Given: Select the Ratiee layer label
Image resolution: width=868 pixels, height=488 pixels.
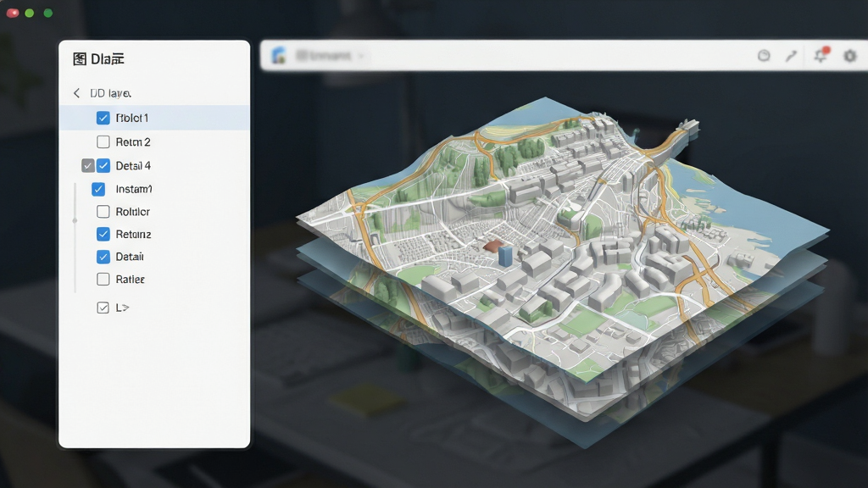Looking at the screenshot, I should 130,279.
